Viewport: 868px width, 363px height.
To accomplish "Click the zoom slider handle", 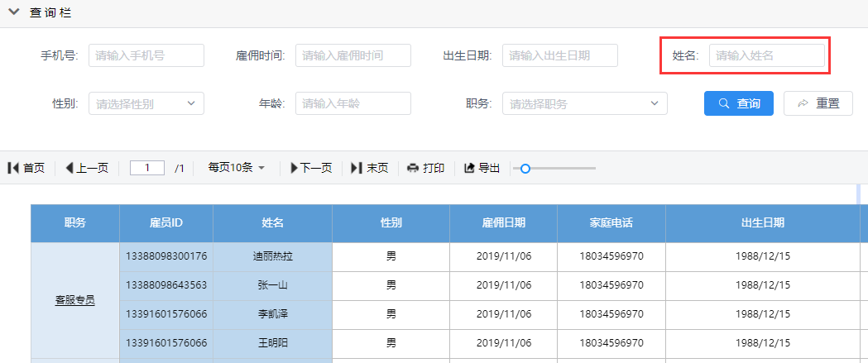I will (525, 168).
